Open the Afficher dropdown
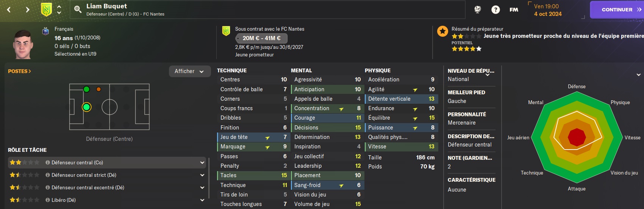The height and width of the screenshot is (209, 644). (x=189, y=71)
